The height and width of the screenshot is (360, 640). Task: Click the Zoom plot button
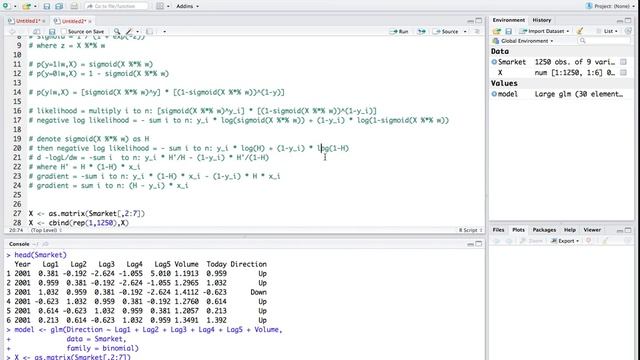click(x=531, y=241)
